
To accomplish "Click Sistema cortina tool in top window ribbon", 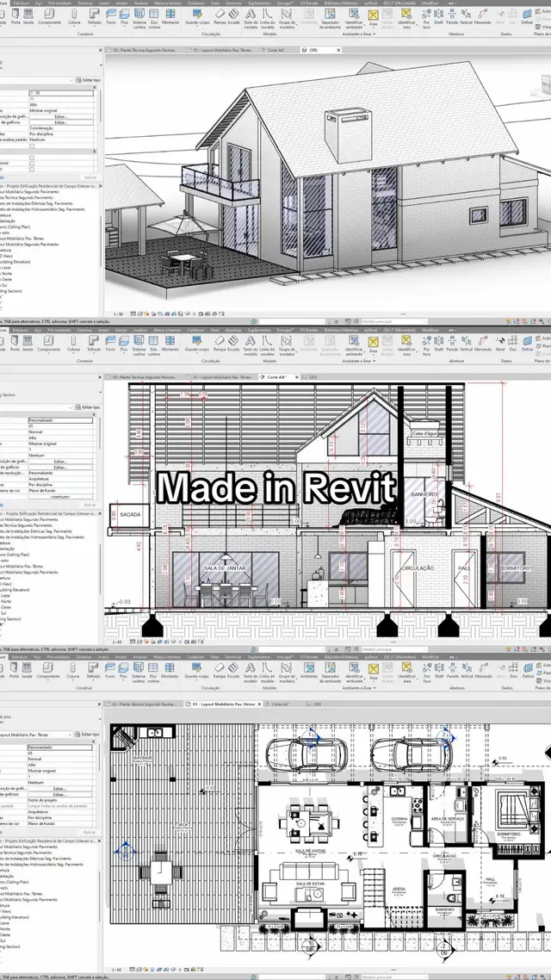I will click(x=139, y=19).
